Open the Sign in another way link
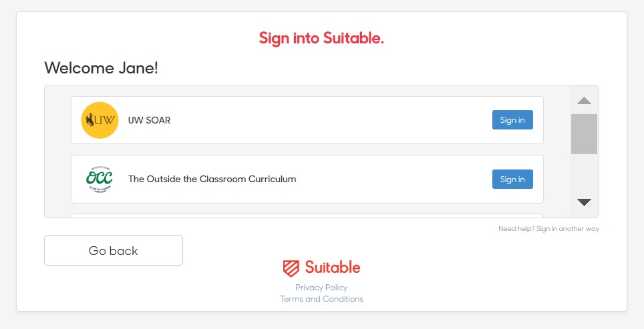The width and height of the screenshot is (644, 329). coord(568,228)
